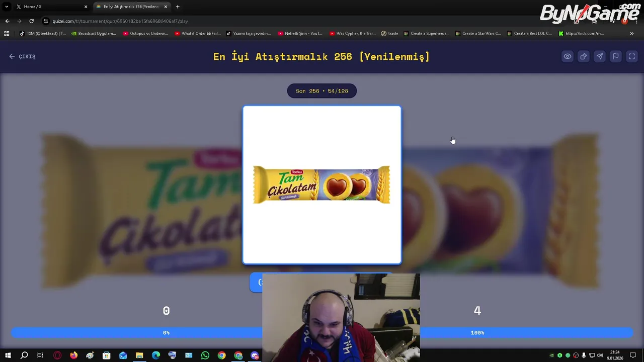The image size is (644, 362).
Task: Open the clock showing 21:24
Action: click(615, 355)
